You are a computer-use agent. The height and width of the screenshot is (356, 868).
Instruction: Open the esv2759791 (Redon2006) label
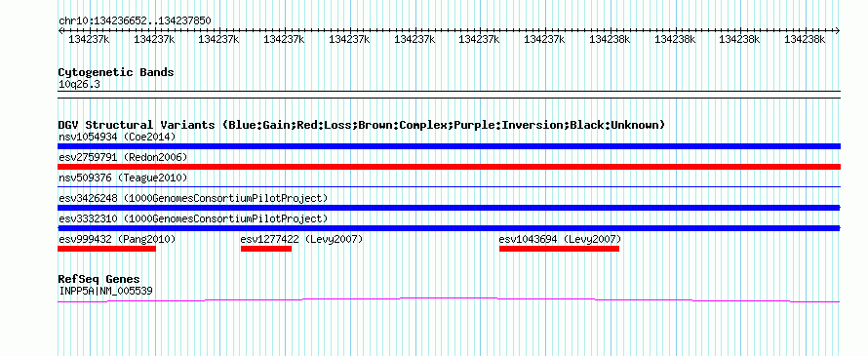pyautogui.click(x=123, y=157)
